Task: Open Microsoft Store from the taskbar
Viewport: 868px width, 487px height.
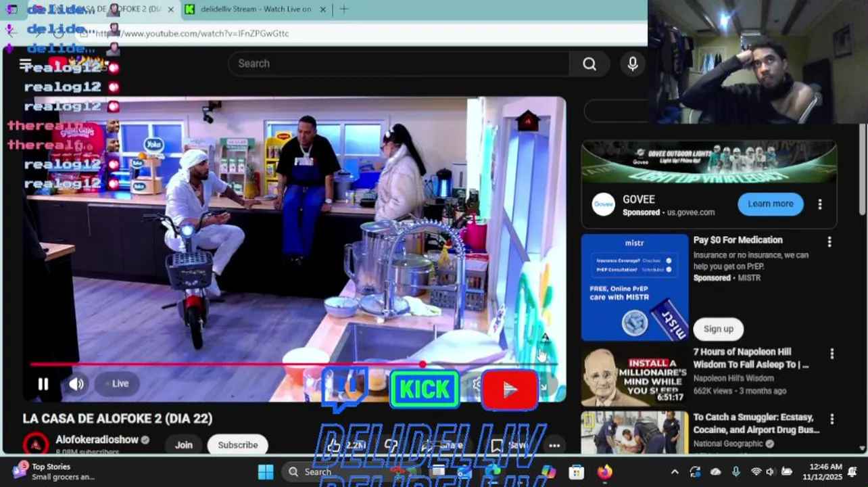Action: [577, 472]
